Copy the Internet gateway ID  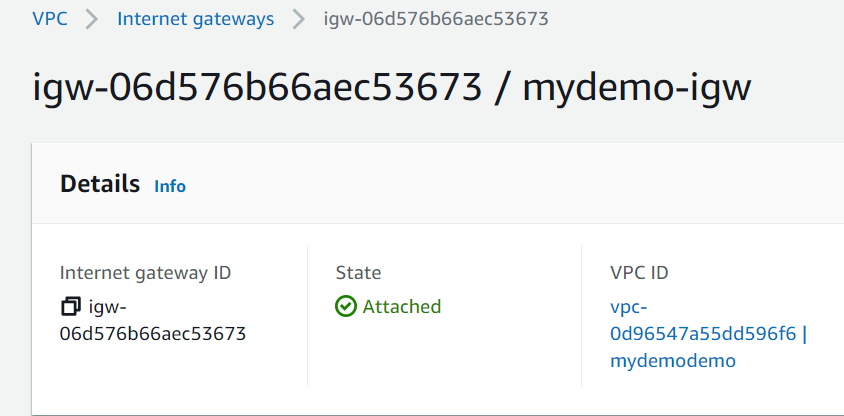pos(70,306)
